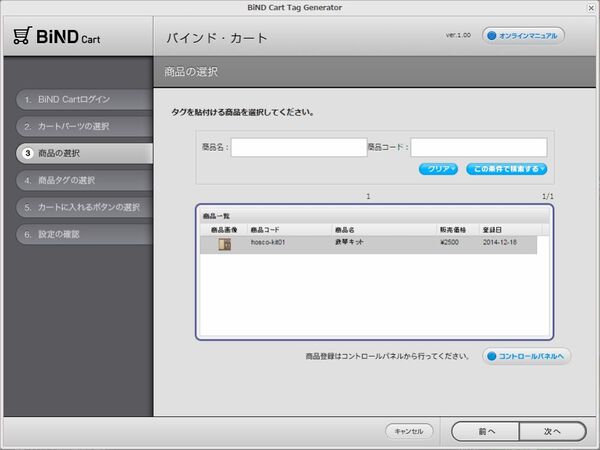This screenshot has width=600, height=450.
Task: Click the date 2014-12-18 cell
Action: pos(500,242)
